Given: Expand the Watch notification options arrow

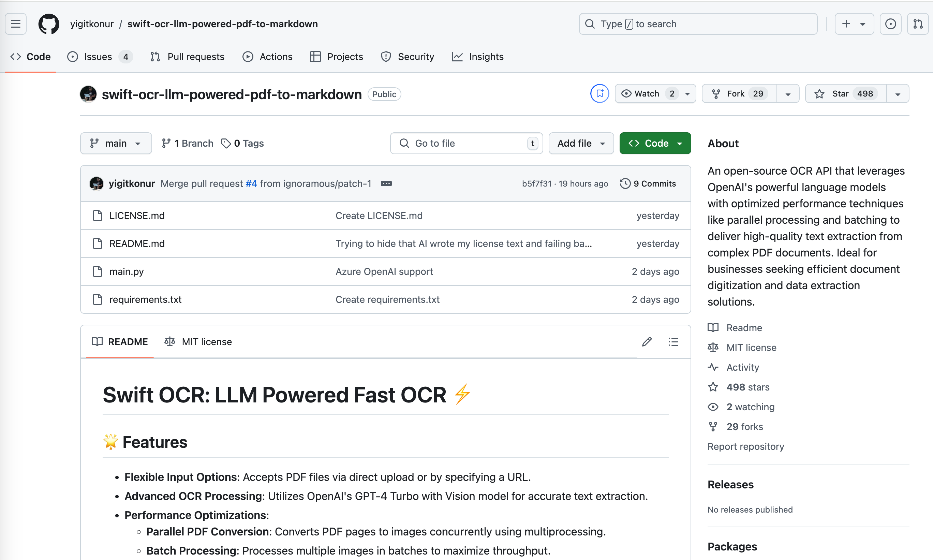Looking at the screenshot, I should click(x=688, y=93).
